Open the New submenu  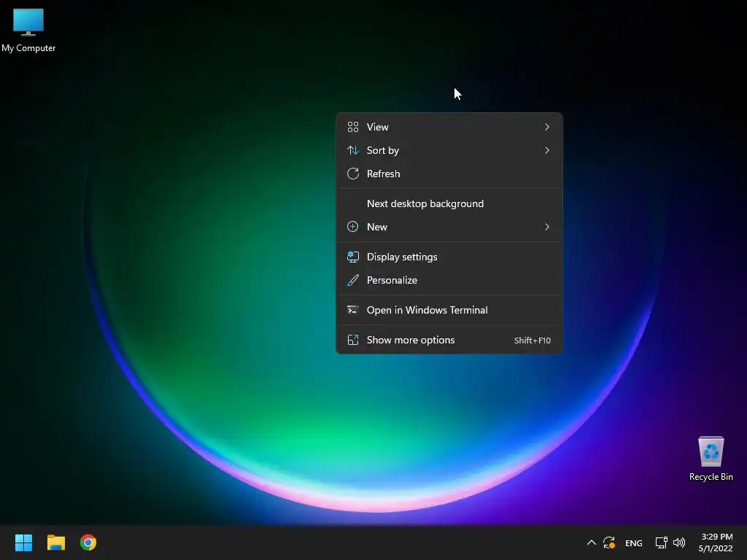tap(449, 227)
